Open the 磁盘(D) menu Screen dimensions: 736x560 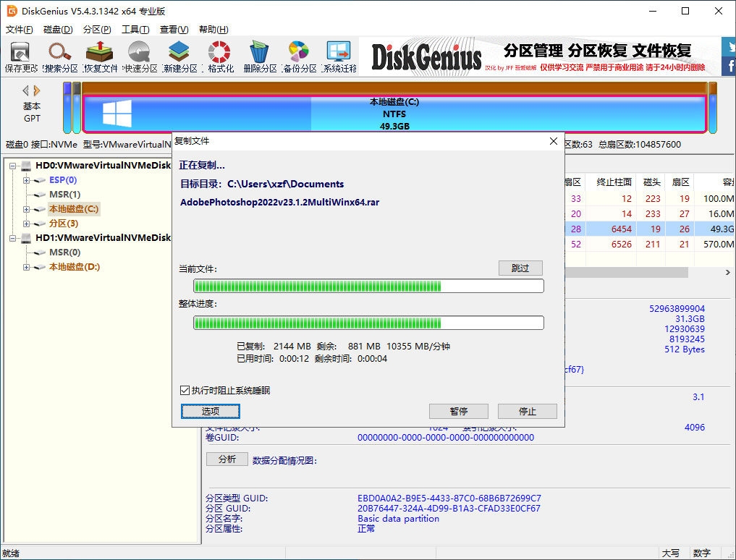coord(58,30)
